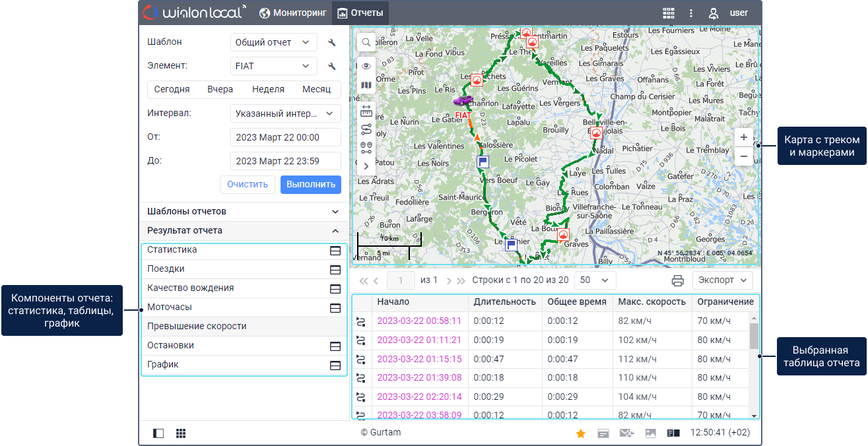Switch to the Мониторинг tab
Image resolution: width=868 pixels, height=446 pixels.
(292, 13)
